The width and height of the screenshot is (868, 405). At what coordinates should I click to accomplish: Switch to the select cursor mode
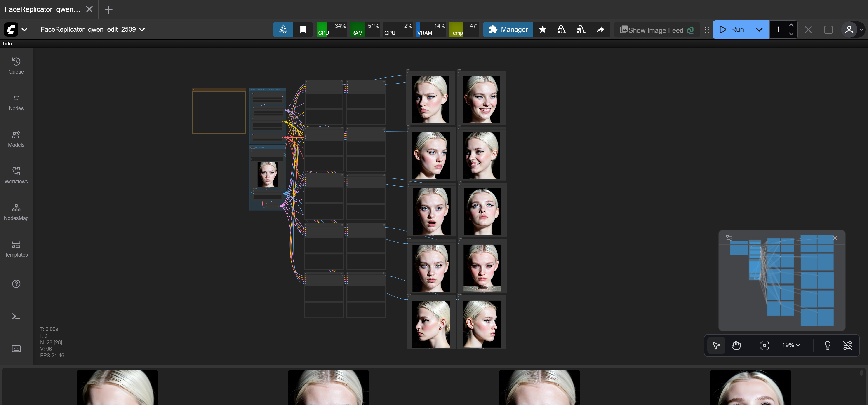pos(716,345)
